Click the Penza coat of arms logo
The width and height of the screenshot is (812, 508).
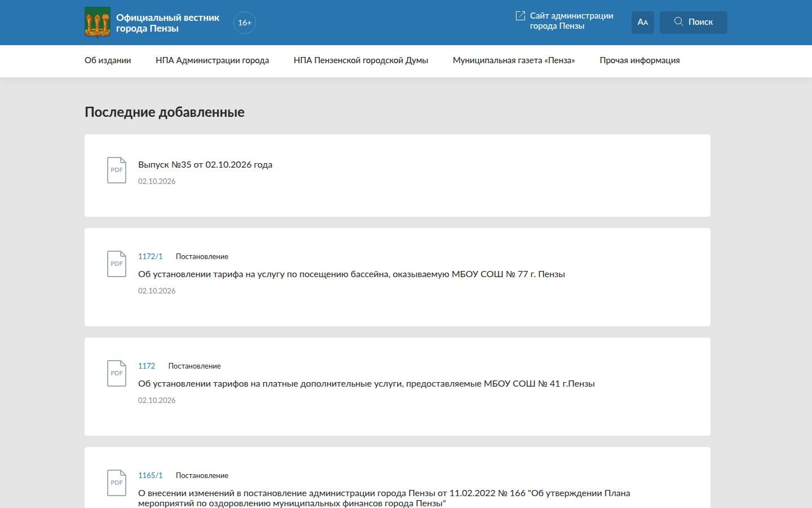coord(97,22)
